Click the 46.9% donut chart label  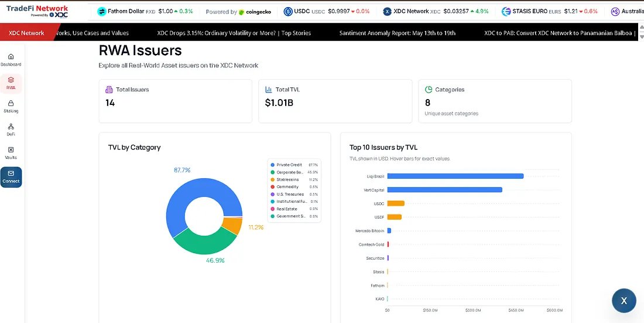(x=215, y=260)
